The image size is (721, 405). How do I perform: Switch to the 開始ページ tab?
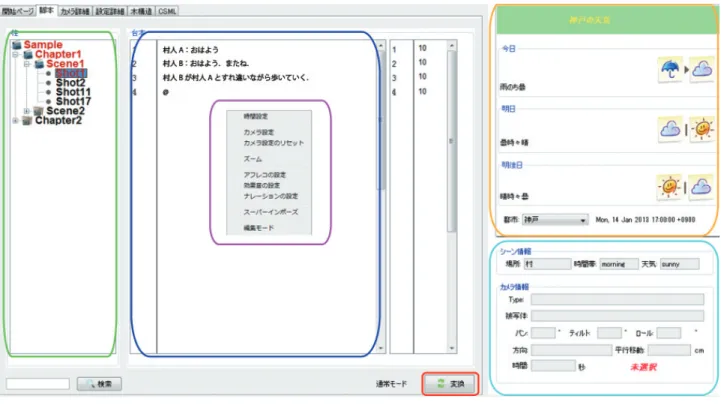click(17, 11)
